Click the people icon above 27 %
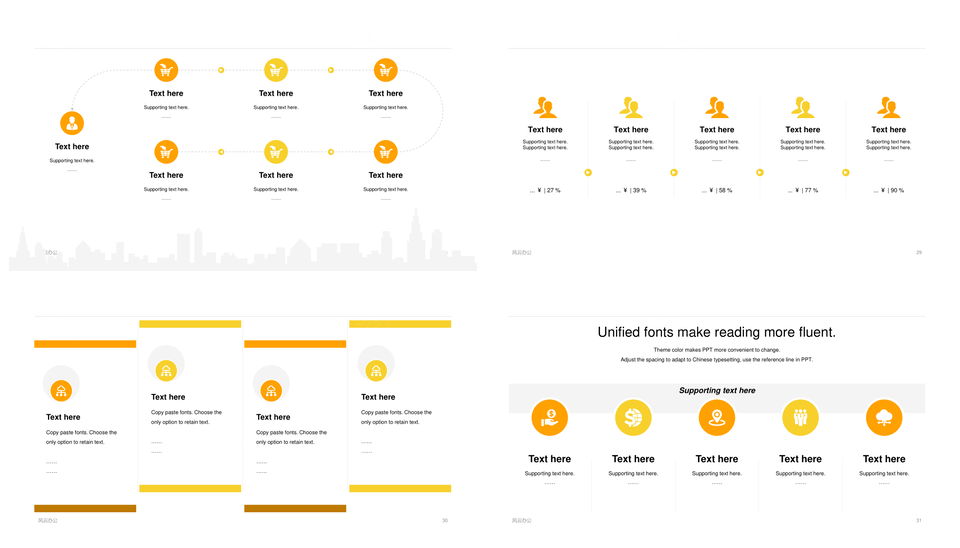Viewport: 960px width, 548px height. pyautogui.click(x=545, y=107)
